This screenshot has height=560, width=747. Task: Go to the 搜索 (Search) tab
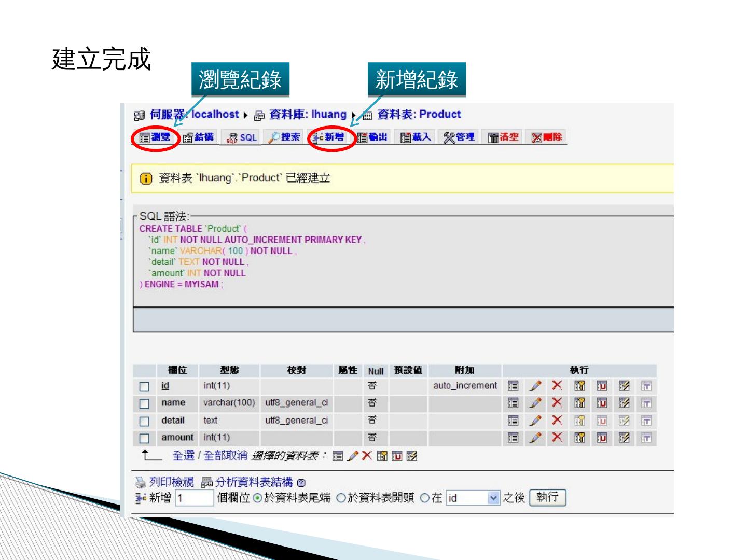click(284, 137)
